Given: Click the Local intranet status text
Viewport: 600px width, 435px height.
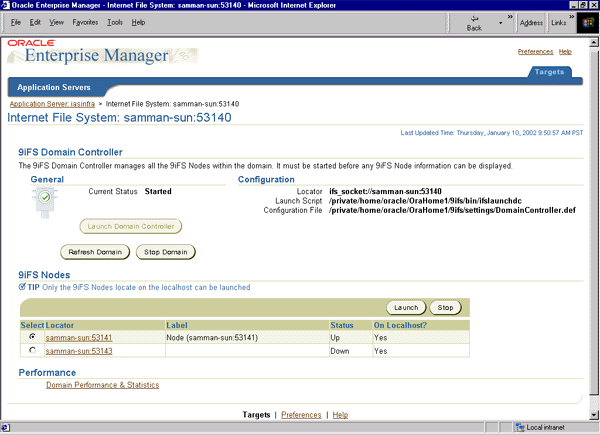Looking at the screenshot, I should [x=545, y=427].
